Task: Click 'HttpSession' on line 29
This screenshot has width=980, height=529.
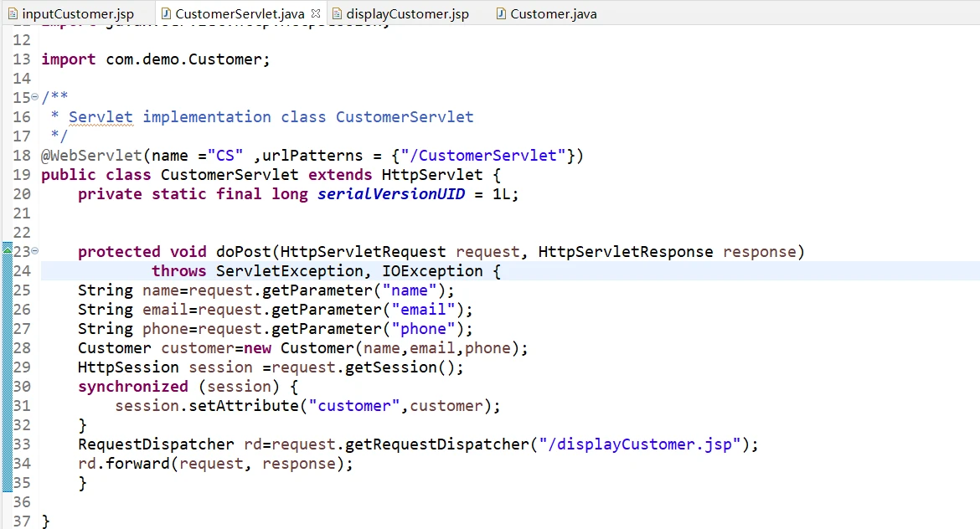Action: coord(129,367)
